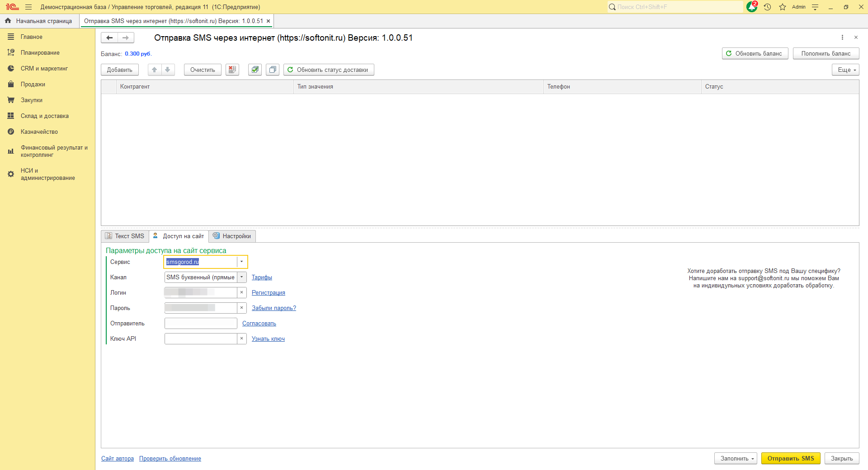Viewport: 868px width, 470px height.
Task: Open Продажи section in sidebar
Action: (33, 85)
